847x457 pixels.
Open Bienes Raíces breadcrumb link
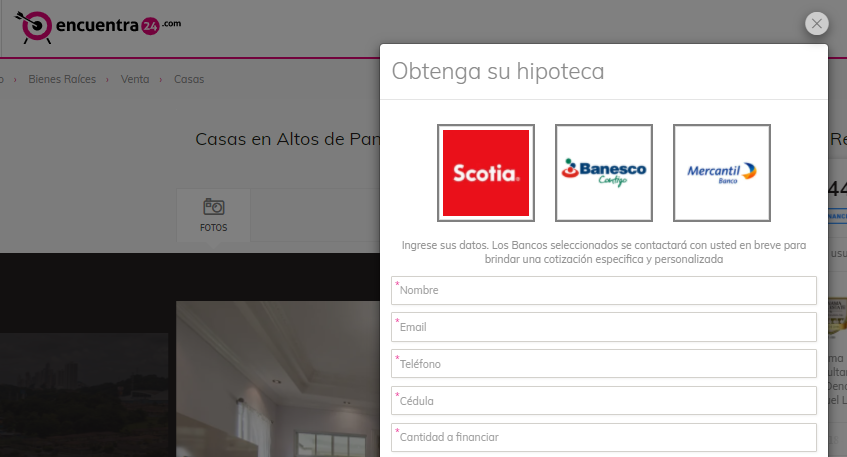coord(62,79)
